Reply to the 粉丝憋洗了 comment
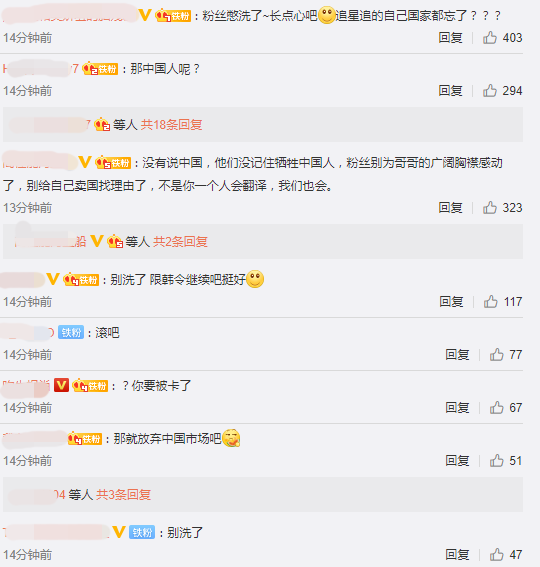 pyautogui.click(x=450, y=38)
